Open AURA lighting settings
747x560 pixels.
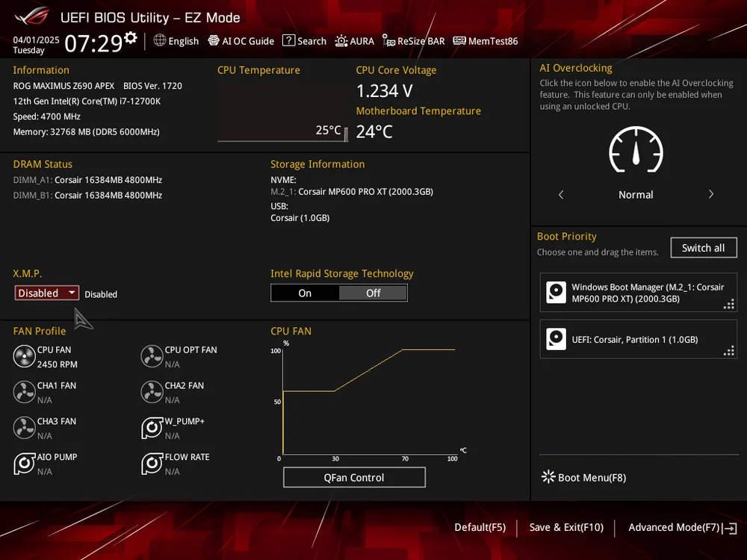tap(354, 41)
